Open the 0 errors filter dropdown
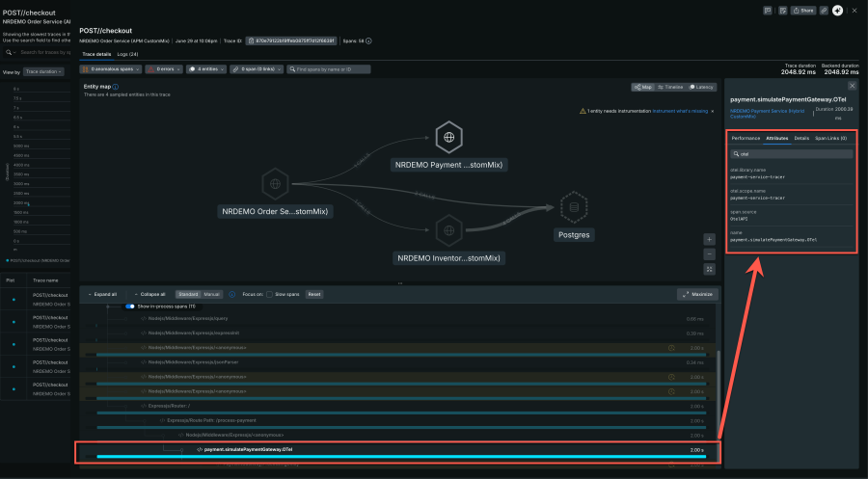This screenshot has width=868, height=479. click(x=164, y=69)
